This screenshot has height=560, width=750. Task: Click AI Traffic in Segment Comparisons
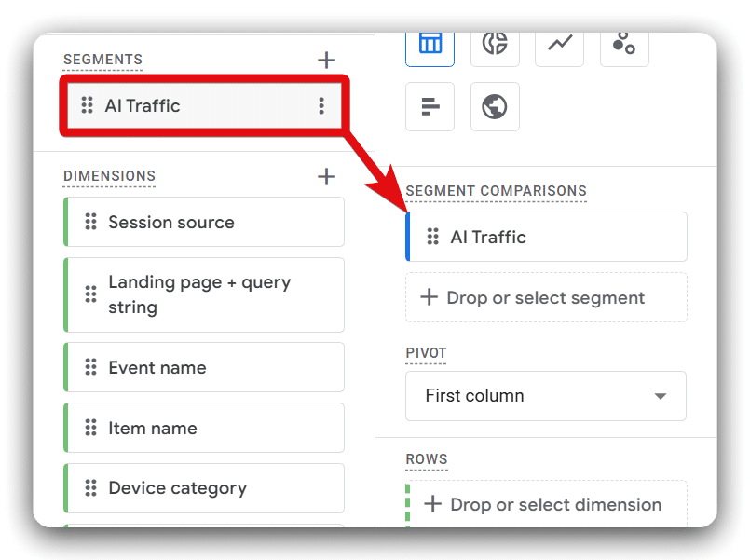[546, 238]
